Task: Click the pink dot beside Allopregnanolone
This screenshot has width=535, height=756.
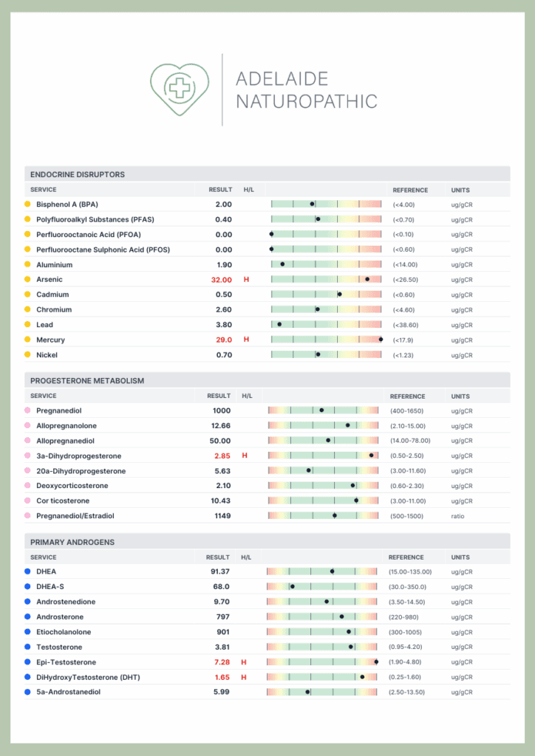Action: click(27, 426)
